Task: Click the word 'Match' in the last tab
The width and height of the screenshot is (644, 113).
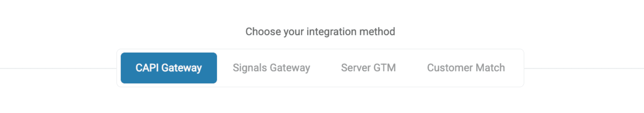Action: 490,68
